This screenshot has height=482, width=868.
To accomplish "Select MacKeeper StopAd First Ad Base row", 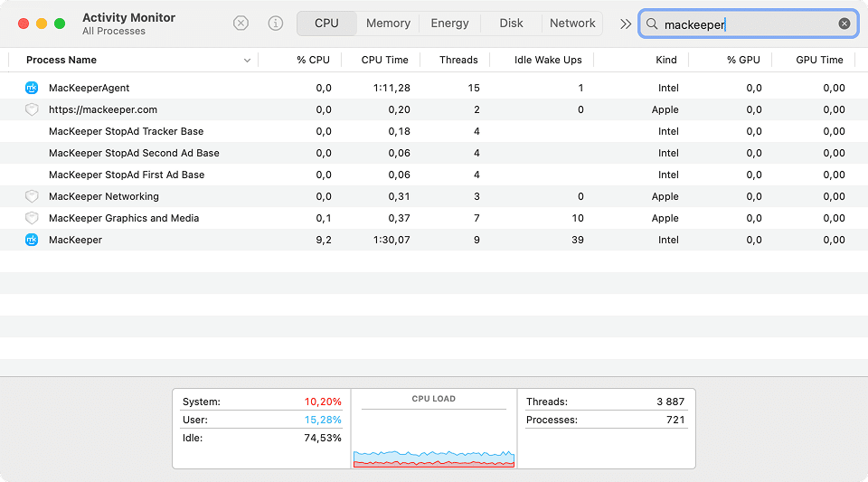I will [434, 175].
